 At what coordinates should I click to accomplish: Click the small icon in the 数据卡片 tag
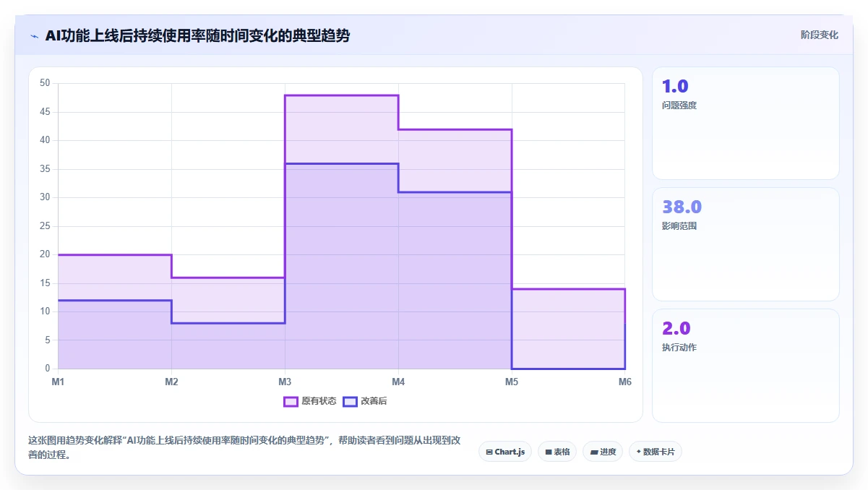click(x=638, y=452)
